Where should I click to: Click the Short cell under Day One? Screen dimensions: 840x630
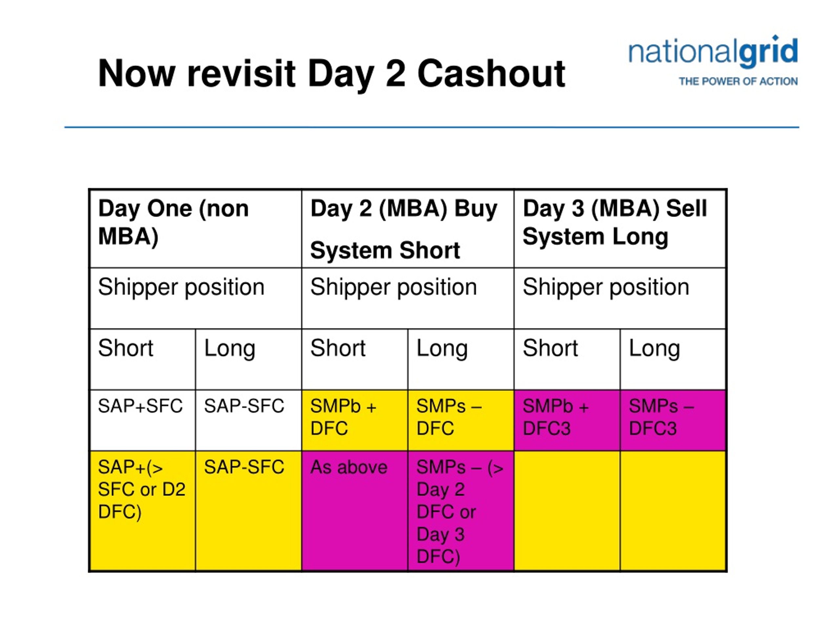coord(143,359)
